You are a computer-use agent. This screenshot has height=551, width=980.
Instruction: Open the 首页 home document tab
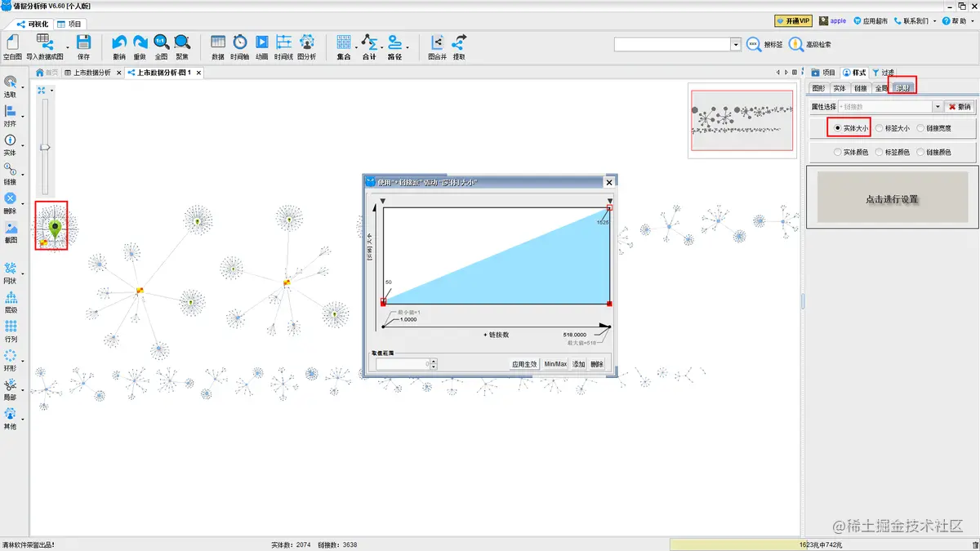(47, 73)
